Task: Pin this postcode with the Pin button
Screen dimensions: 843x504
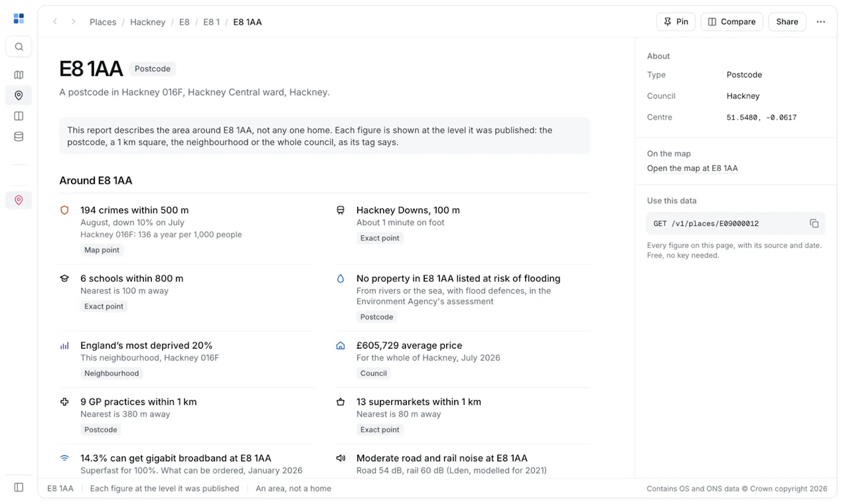Action: pyautogui.click(x=676, y=22)
